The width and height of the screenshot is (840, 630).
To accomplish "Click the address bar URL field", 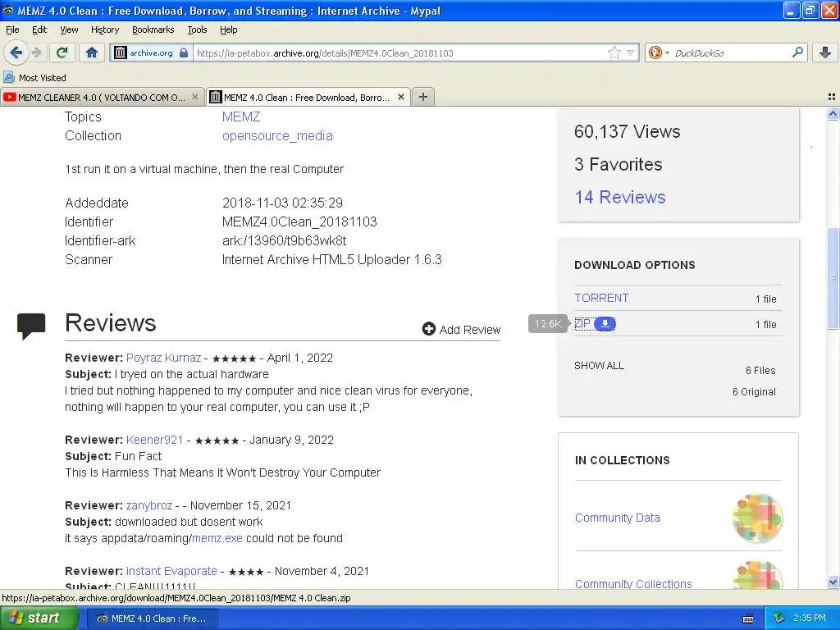I will [x=399, y=53].
